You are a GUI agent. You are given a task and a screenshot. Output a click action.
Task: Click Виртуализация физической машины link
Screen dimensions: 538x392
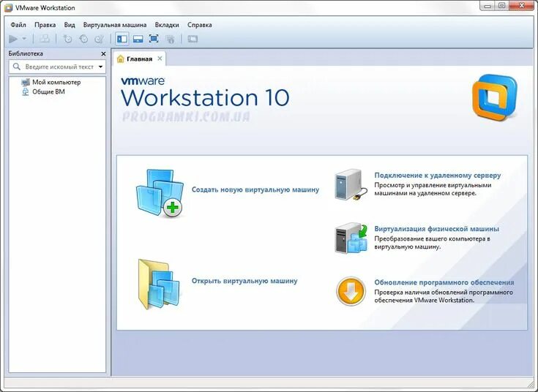[436, 229]
